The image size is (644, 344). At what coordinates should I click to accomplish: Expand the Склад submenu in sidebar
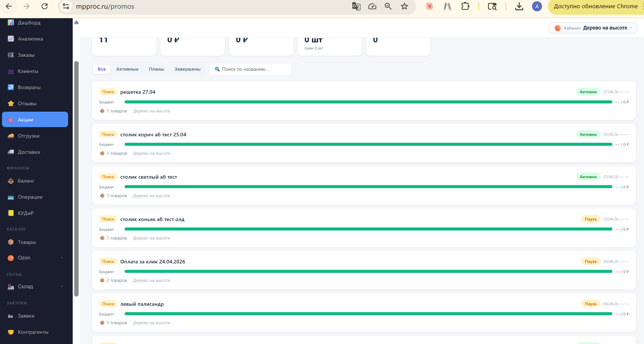[x=62, y=286]
